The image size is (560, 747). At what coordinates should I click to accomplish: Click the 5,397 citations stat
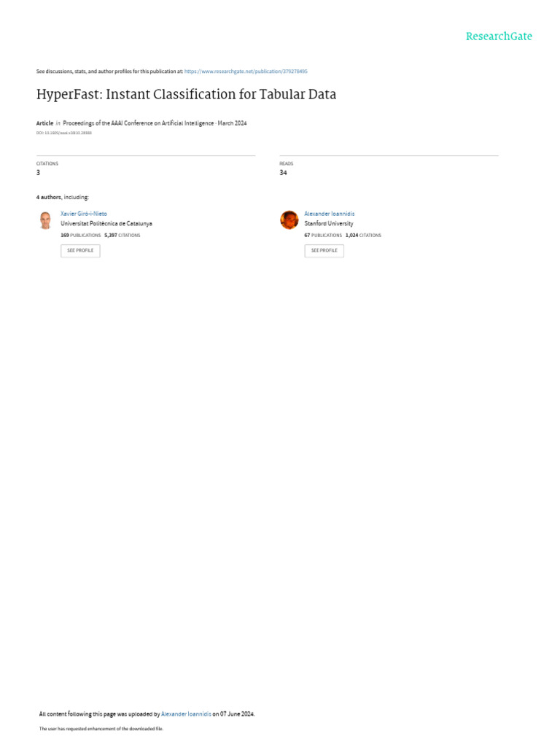coord(122,236)
